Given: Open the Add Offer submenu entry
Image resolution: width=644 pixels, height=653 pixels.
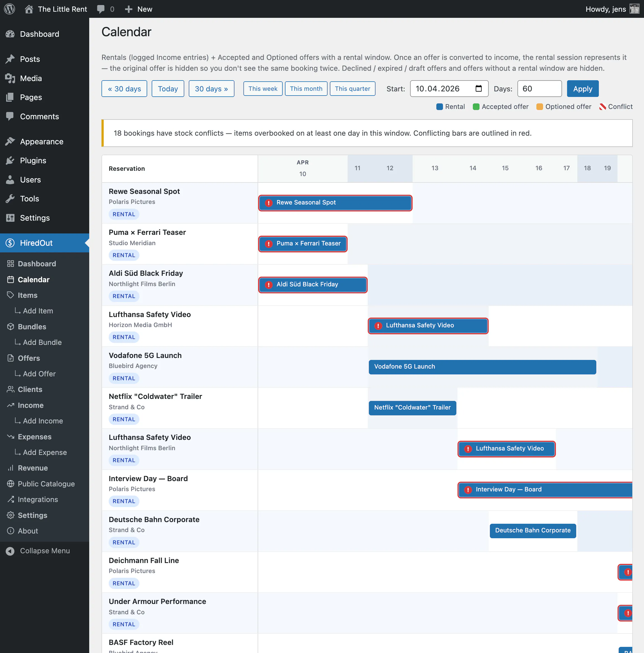Looking at the screenshot, I should [x=39, y=374].
